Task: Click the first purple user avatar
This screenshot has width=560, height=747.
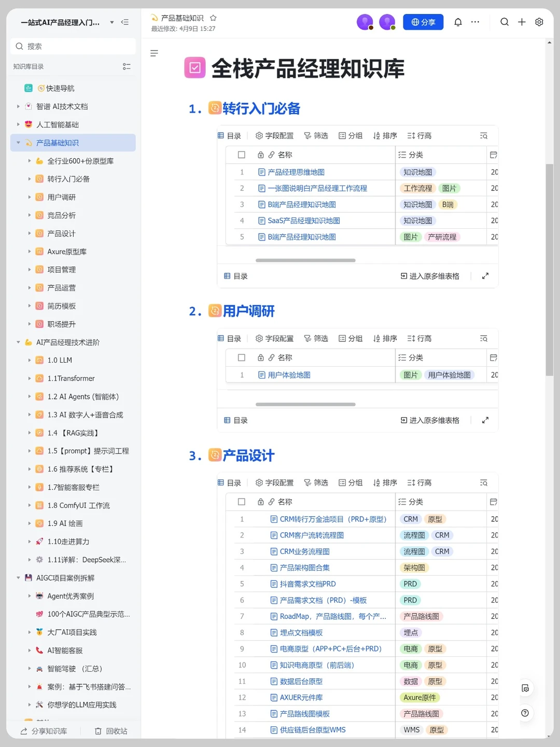Action: 365,22
